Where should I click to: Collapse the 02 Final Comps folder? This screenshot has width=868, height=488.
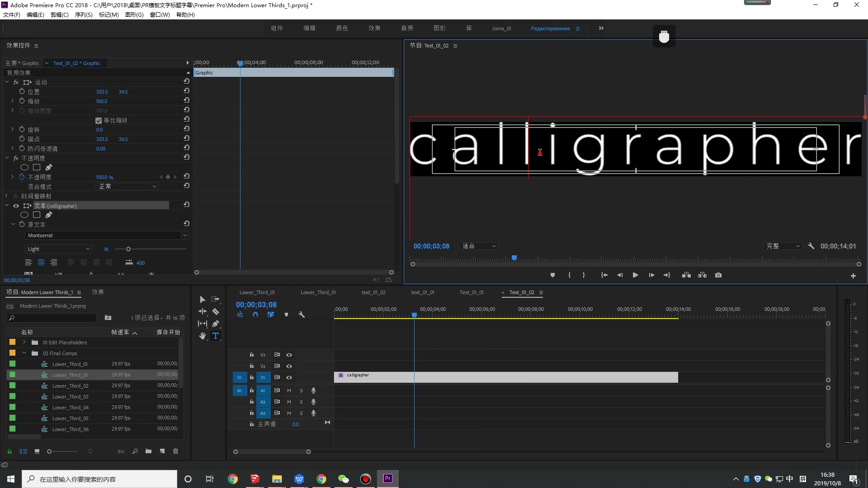click(24, 353)
